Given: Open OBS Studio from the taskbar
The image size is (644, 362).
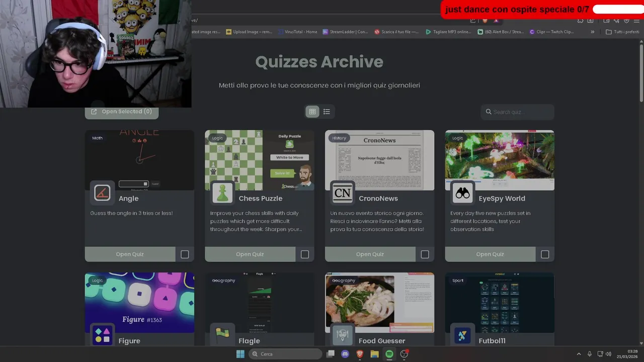Looking at the screenshot, I should pos(404,354).
